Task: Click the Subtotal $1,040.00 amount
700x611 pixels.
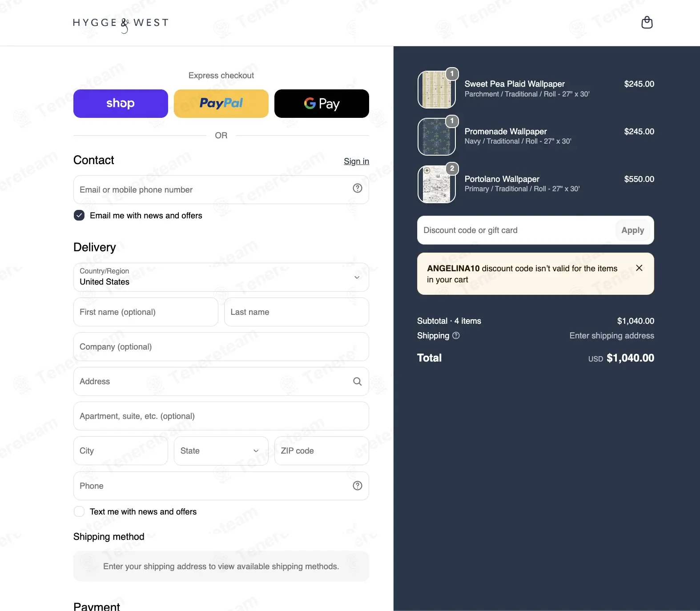Action: pos(636,321)
